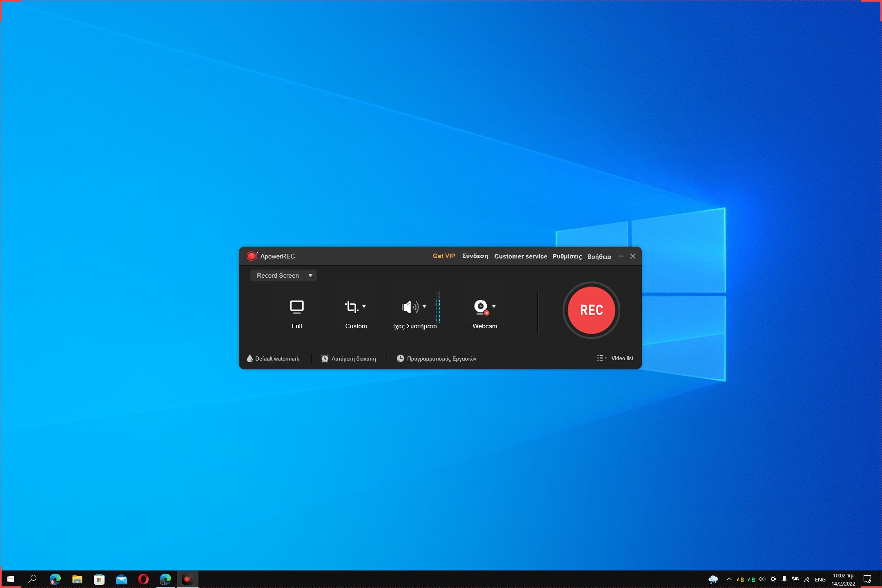Toggle the system sound speaker icon
The height and width of the screenshot is (588, 882).
(410, 307)
